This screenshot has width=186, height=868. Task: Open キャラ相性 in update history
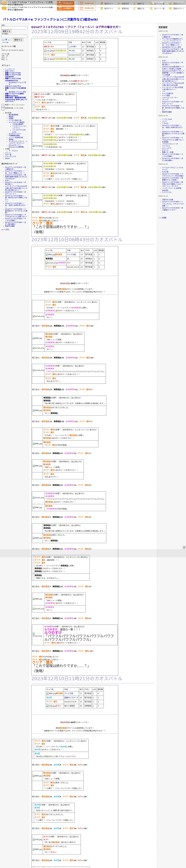[166, 95]
